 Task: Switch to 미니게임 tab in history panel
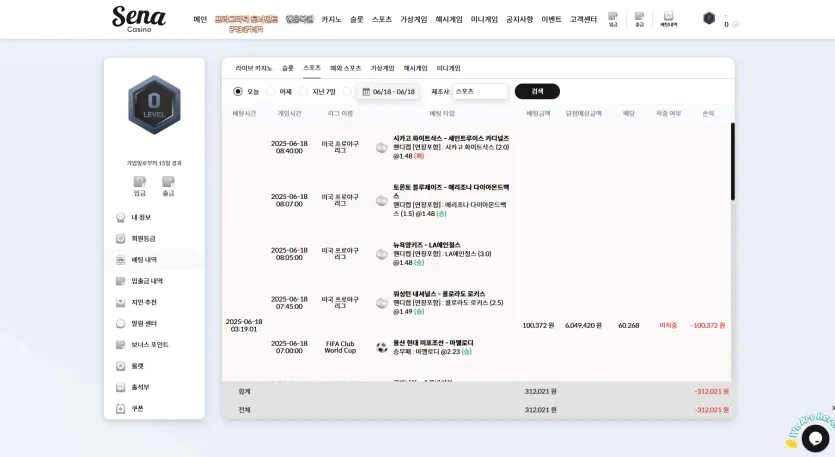tap(448, 68)
